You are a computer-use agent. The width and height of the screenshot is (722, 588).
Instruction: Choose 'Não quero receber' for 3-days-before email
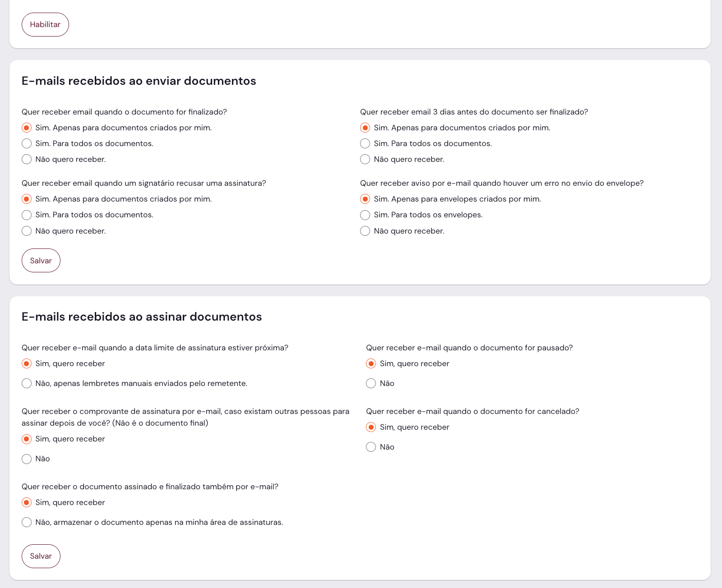coord(365,159)
